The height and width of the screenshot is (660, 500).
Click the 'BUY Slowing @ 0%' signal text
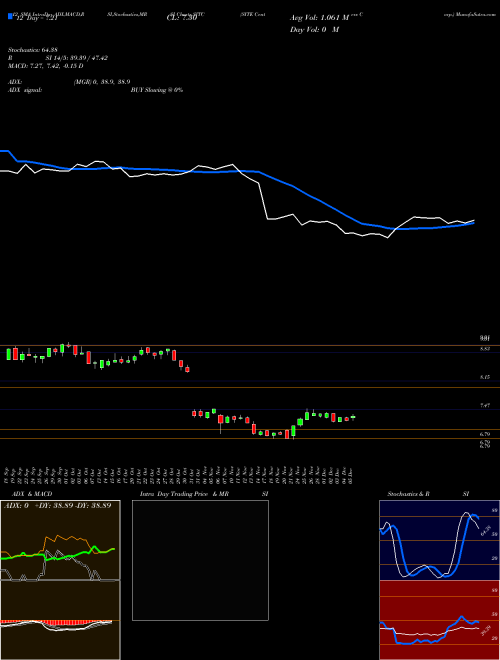coord(157,90)
